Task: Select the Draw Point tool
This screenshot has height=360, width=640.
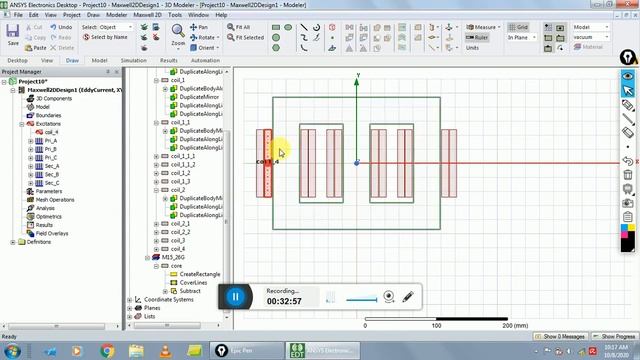Action: pos(332,38)
